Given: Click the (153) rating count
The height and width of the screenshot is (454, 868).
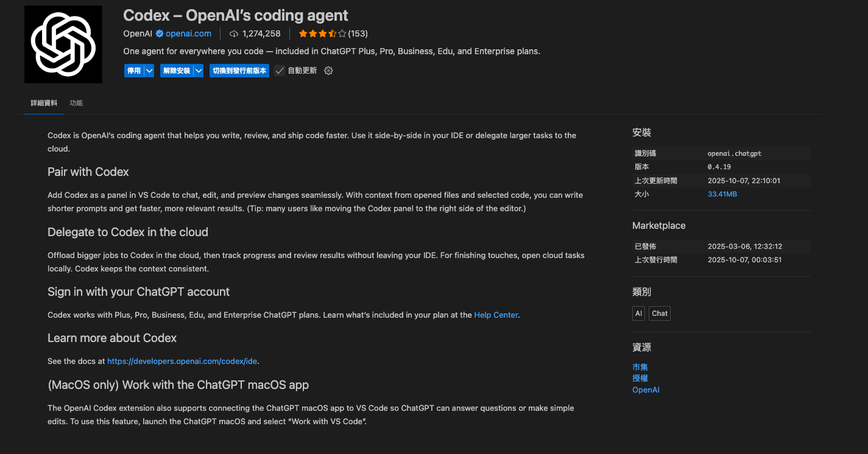Looking at the screenshot, I should tap(358, 33).
